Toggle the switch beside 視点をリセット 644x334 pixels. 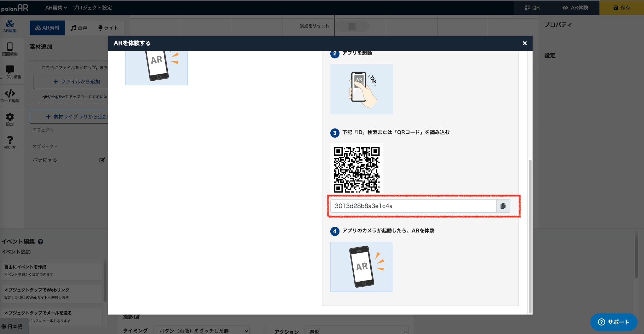coord(352,26)
